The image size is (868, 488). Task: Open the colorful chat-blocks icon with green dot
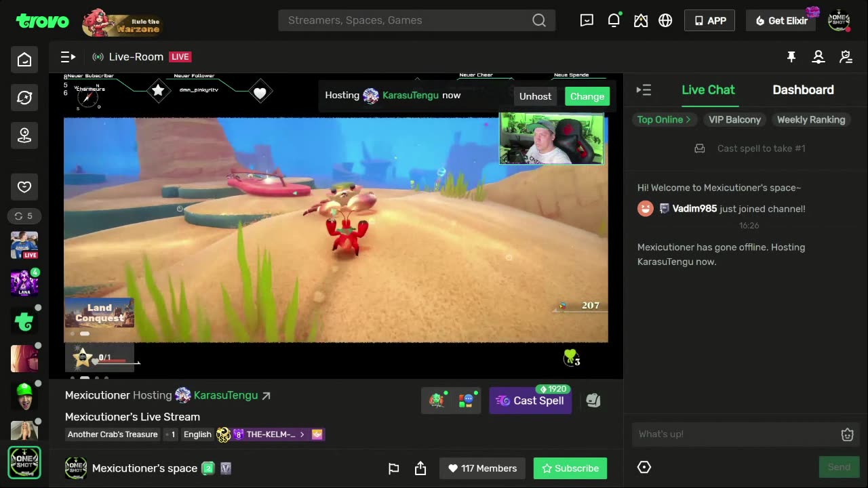point(467,401)
